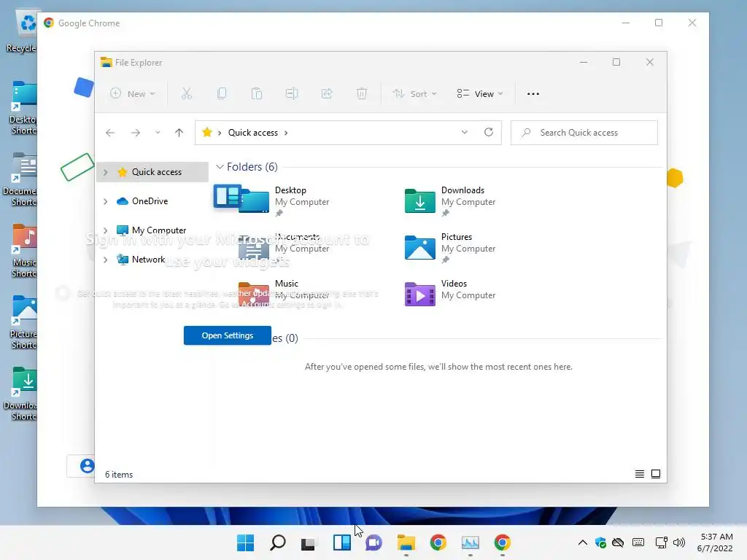Click the first Chrome icon on taskbar

click(x=438, y=542)
